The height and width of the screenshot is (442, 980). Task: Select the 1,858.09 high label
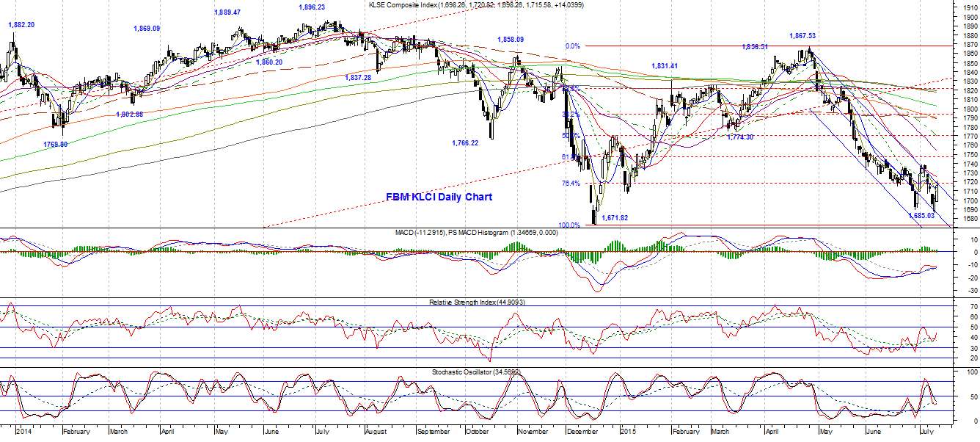[511, 40]
